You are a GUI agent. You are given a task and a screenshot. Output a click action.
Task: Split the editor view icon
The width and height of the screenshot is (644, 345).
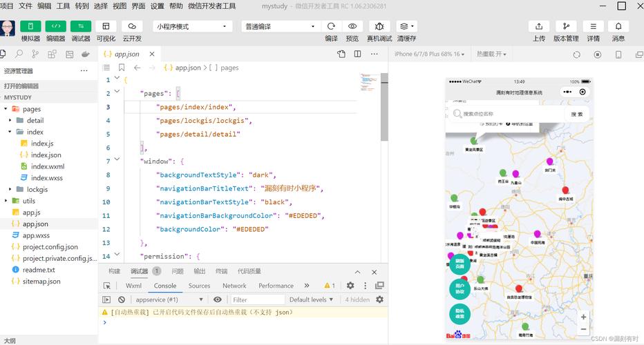(x=358, y=54)
